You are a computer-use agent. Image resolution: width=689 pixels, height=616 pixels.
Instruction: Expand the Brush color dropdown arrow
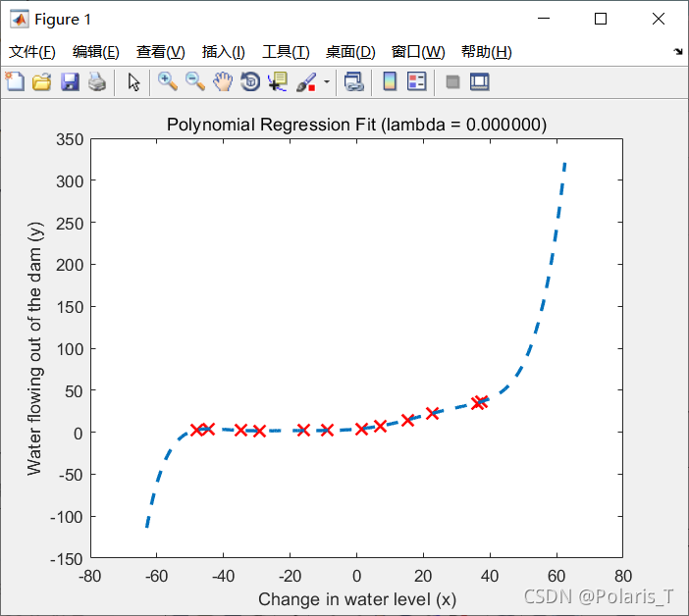coord(327,81)
